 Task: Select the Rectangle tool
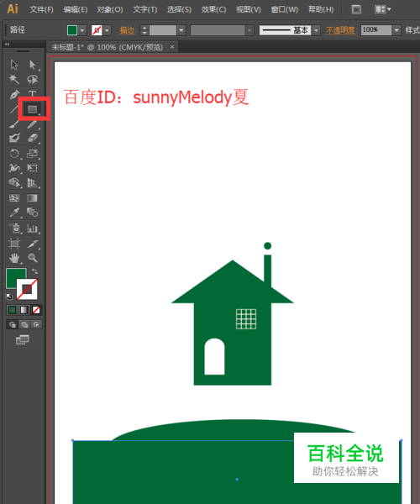point(32,109)
